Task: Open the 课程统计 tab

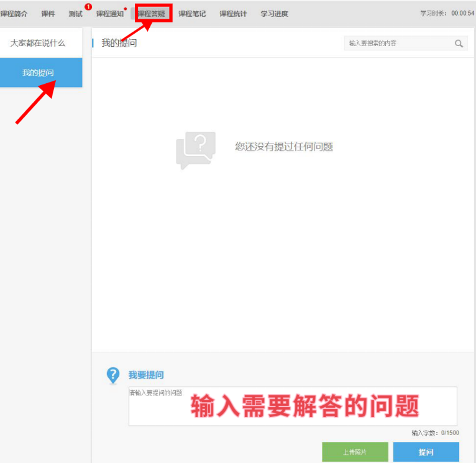Action: pos(233,14)
